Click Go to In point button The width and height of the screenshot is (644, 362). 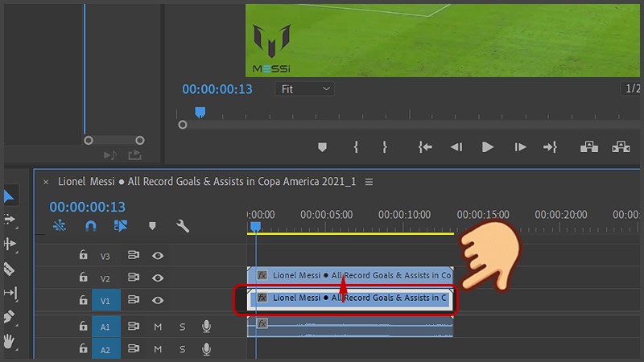pyautogui.click(x=425, y=147)
